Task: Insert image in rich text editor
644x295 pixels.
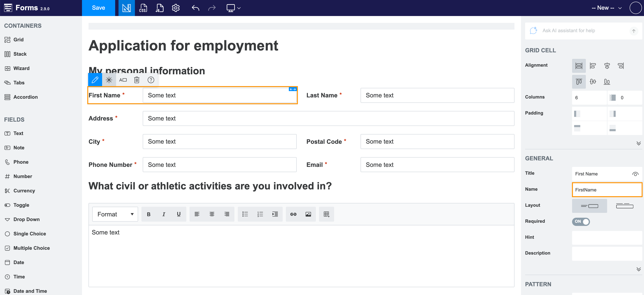Action: pos(308,214)
